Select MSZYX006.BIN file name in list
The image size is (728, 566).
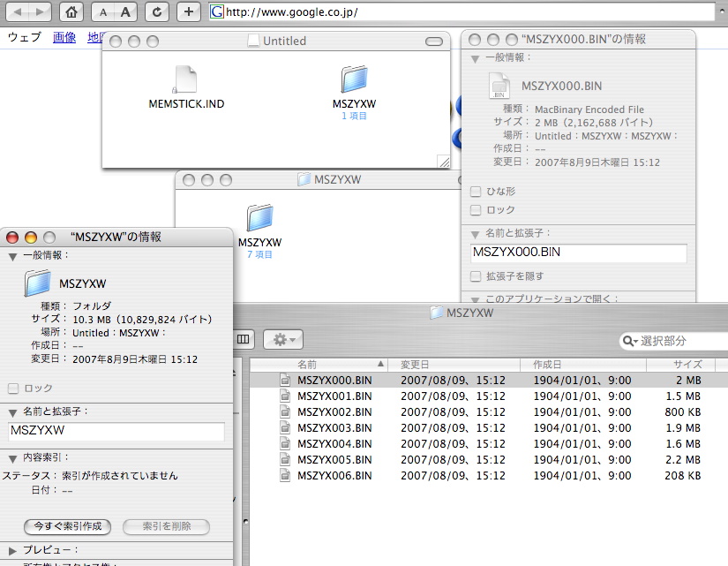[x=334, y=475]
